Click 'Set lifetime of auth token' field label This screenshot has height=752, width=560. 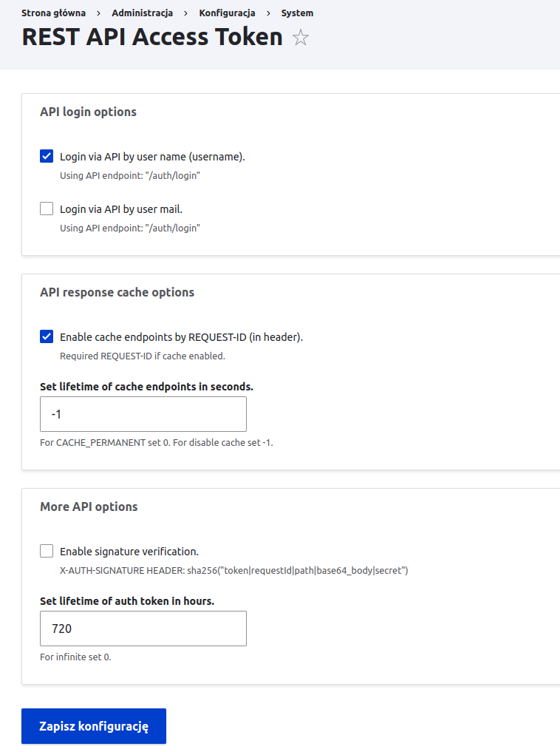point(127,601)
